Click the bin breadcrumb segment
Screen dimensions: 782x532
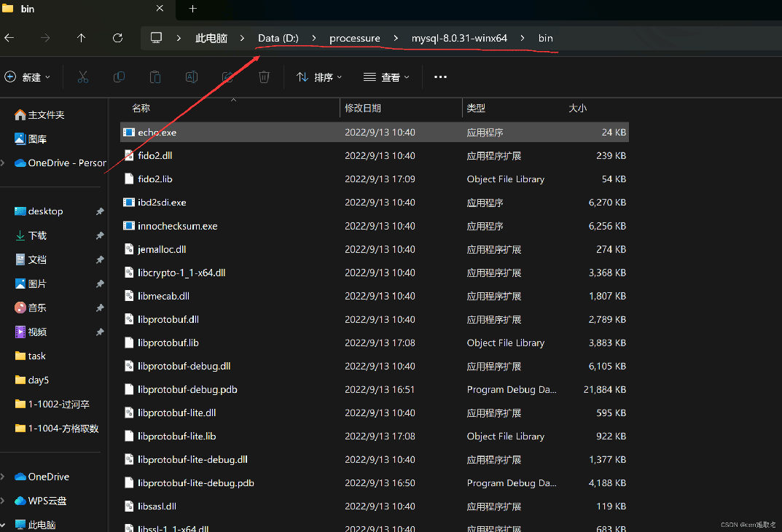click(546, 38)
